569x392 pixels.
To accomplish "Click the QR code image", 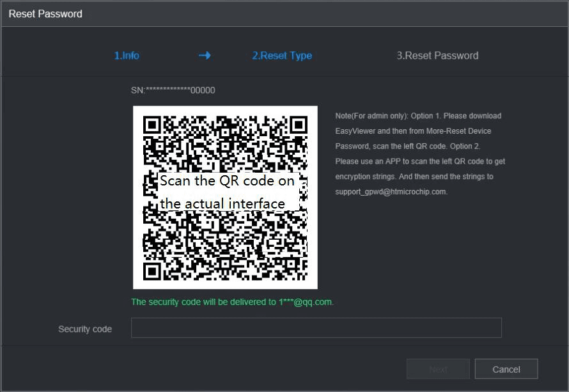I will pos(225,198).
